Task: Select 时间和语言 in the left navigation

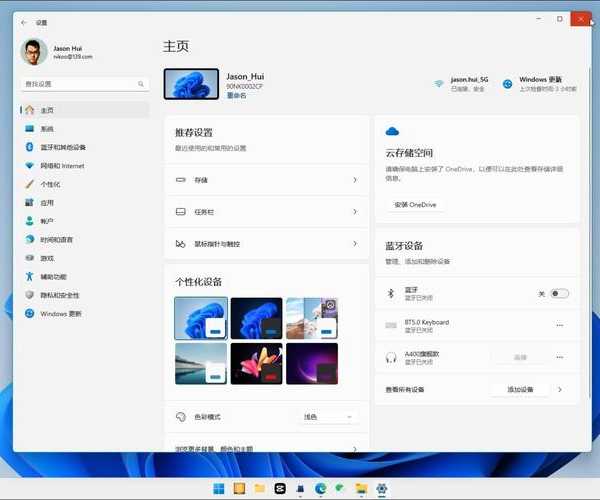Action: pos(56,240)
